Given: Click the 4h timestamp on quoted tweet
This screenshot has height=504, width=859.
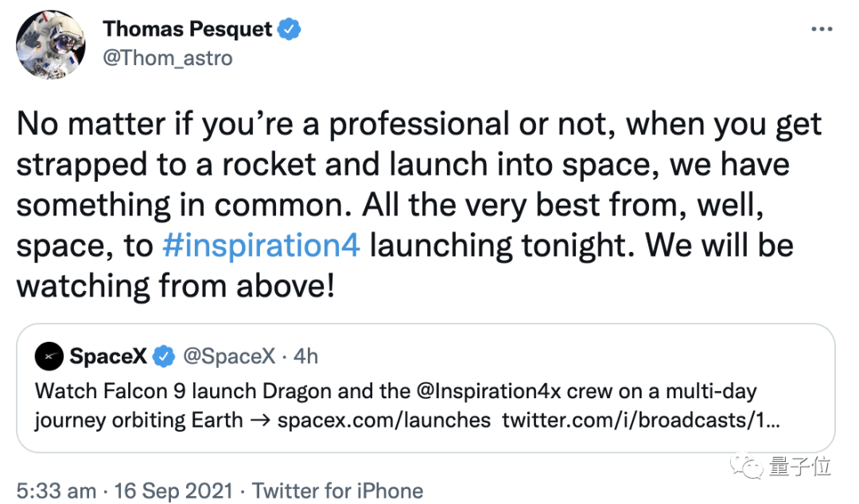Looking at the screenshot, I should (x=306, y=357).
